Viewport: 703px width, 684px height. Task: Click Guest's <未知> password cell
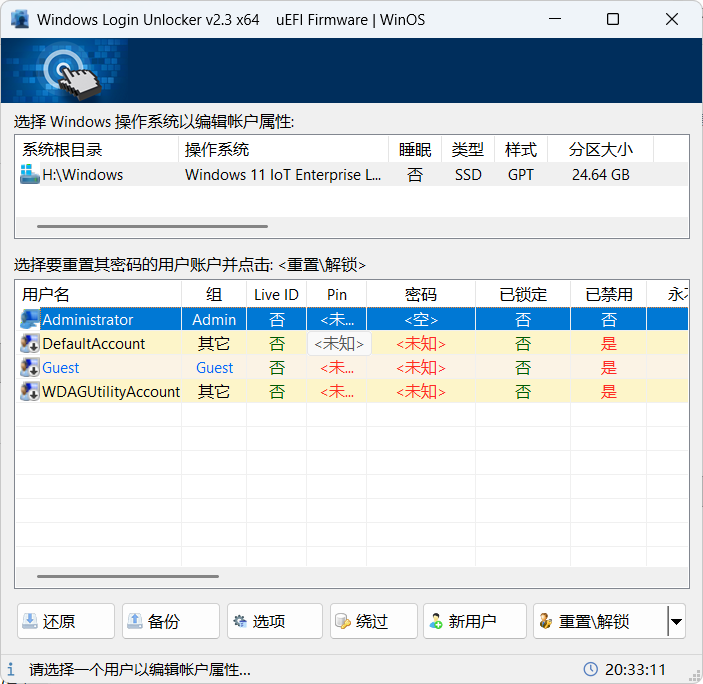point(421,368)
